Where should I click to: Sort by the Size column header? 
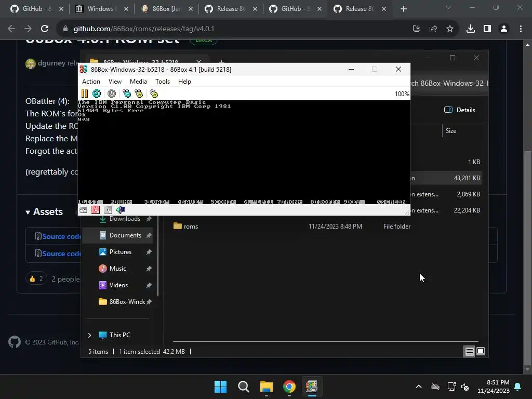tap(463, 131)
